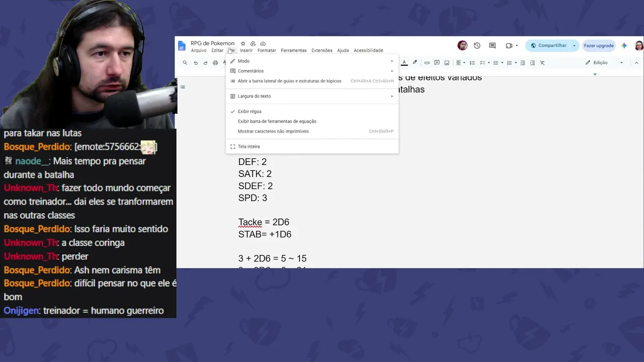Select Abrir a barra lateral de guias

(312, 81)
